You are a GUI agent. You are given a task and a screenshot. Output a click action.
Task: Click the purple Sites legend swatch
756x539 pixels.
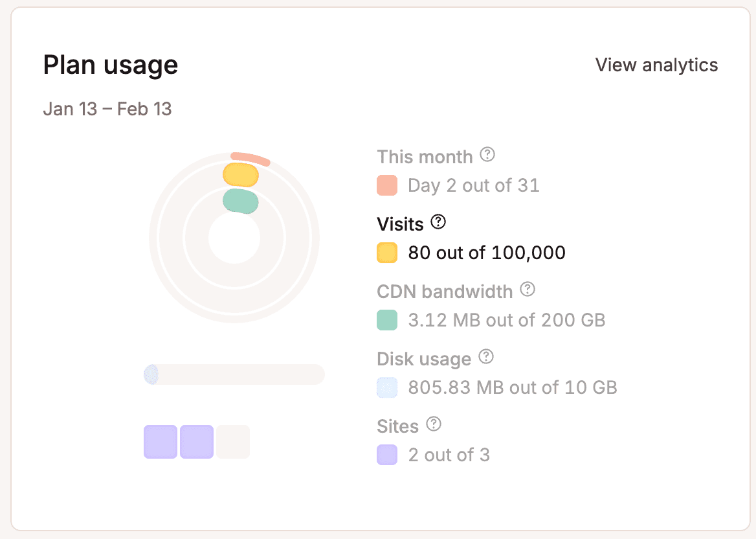click(x=386, y=454)
